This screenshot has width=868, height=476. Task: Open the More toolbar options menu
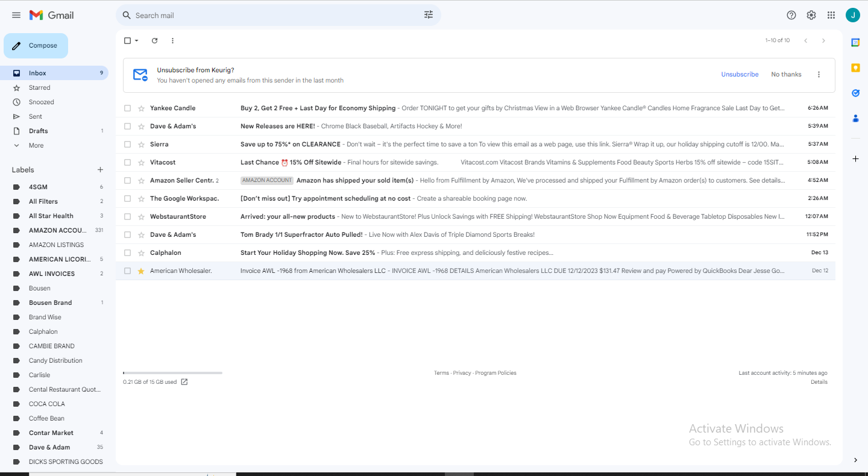coord(172,40)
